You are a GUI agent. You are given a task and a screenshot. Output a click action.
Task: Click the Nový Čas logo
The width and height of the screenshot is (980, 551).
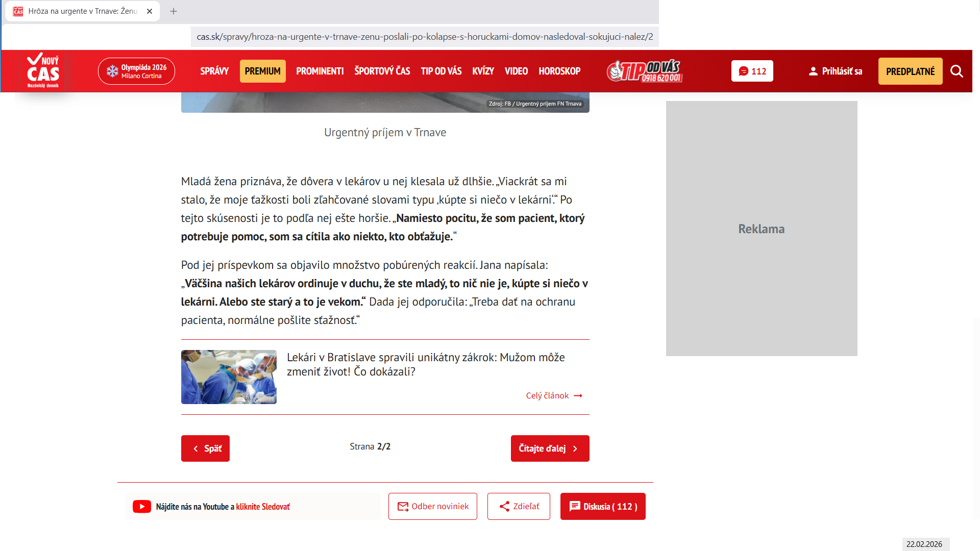point(43,71)
